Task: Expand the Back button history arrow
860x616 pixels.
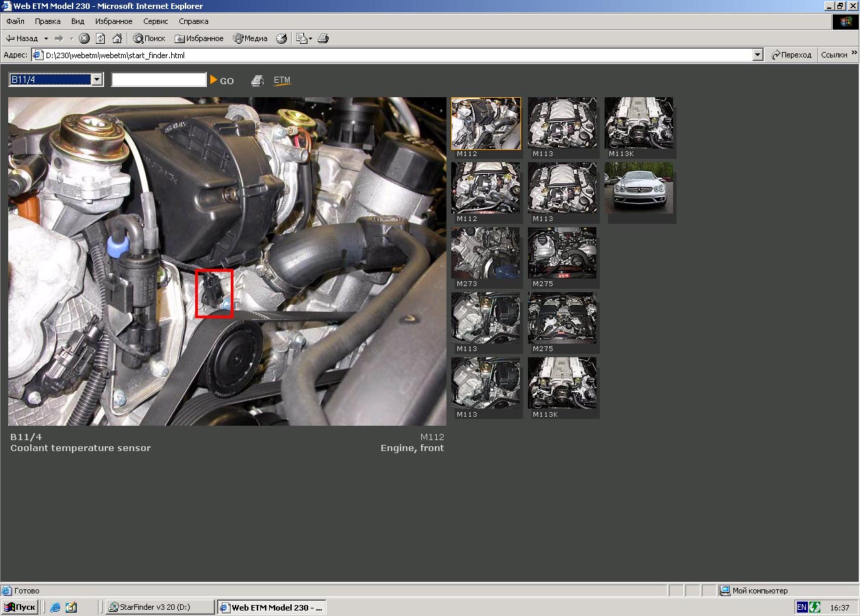Action: click(x=46, y=38)
